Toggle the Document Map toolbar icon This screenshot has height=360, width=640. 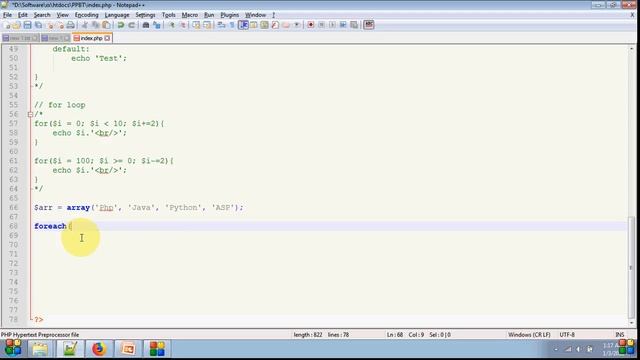(x=264, y=25)
